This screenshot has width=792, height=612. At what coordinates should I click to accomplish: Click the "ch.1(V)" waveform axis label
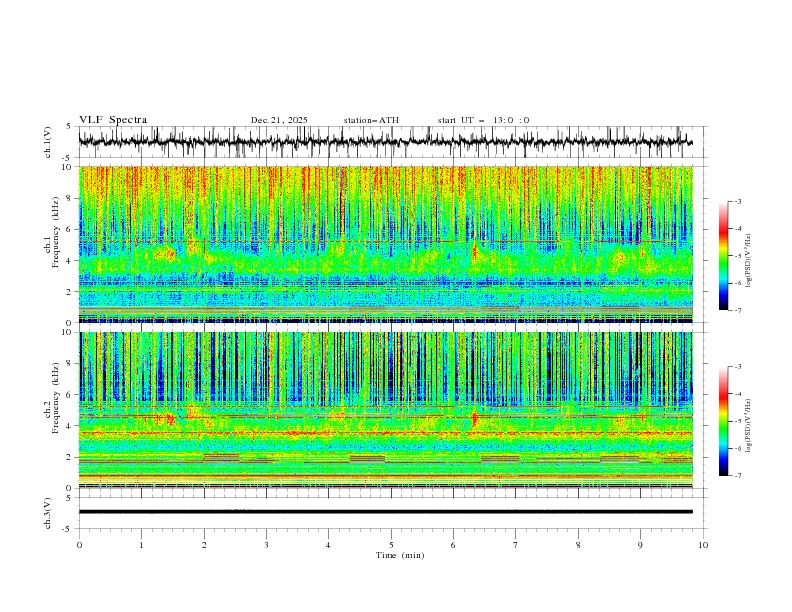tap(48, 142)
